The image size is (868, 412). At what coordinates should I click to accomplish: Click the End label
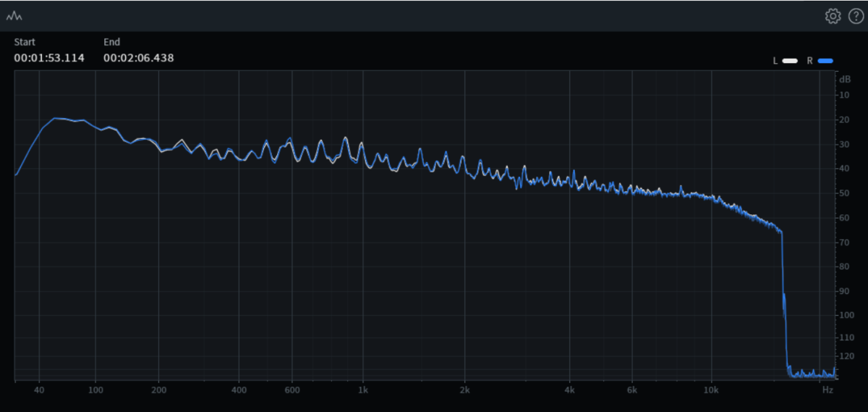(111, 42)
